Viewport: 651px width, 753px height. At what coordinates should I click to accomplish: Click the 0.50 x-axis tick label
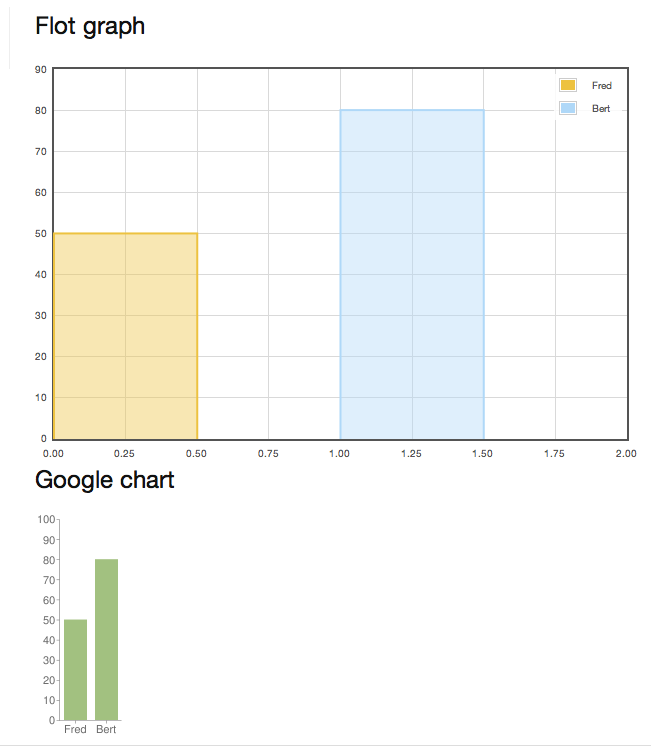point(196,453)
